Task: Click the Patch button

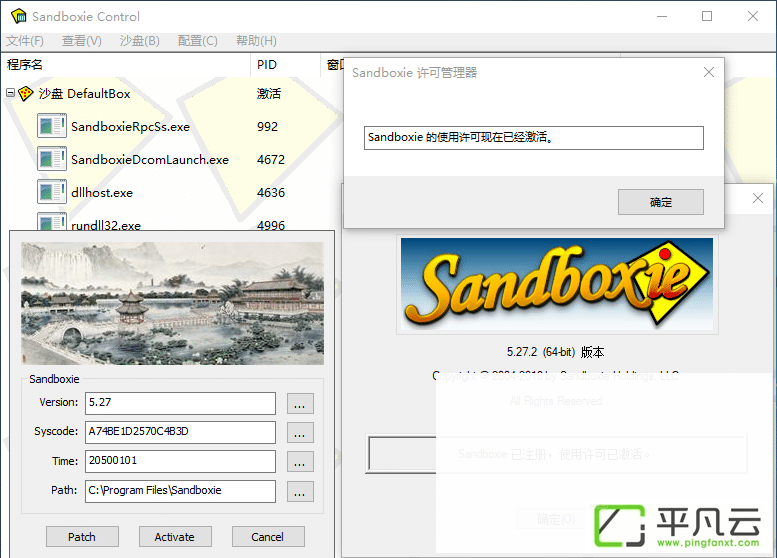Action: pyautogui.click(x=82, y=537)
